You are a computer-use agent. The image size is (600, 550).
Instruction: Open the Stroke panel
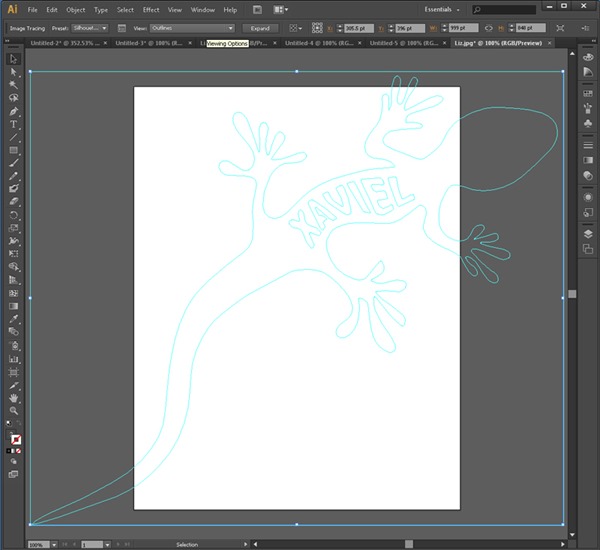(x=588, y=145)
